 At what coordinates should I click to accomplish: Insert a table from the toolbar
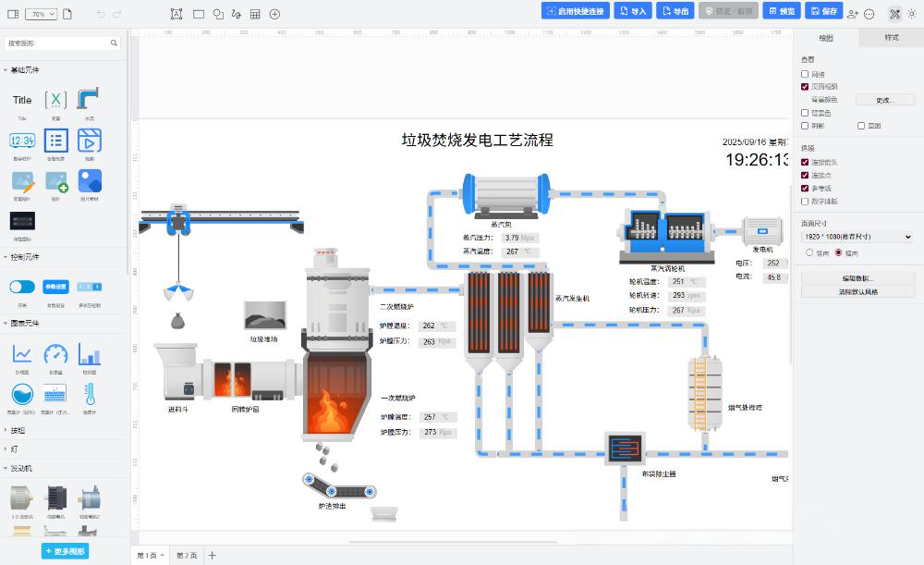[255, 14]
